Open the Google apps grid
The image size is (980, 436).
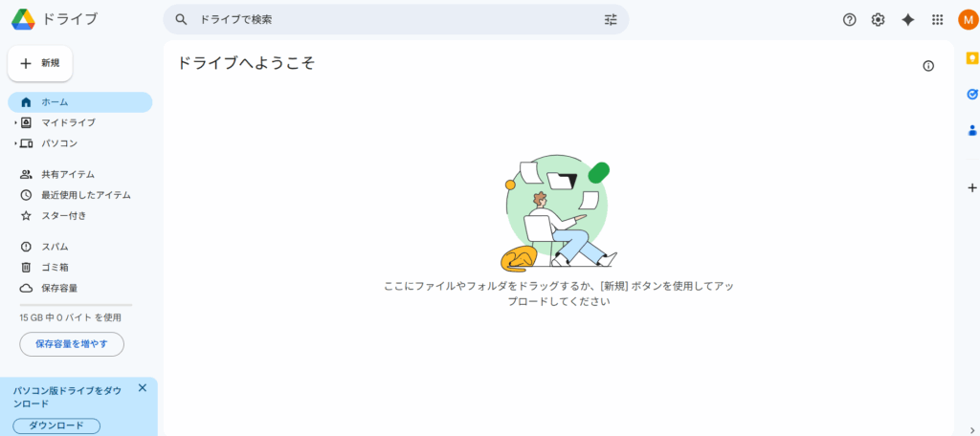point(937,20)
